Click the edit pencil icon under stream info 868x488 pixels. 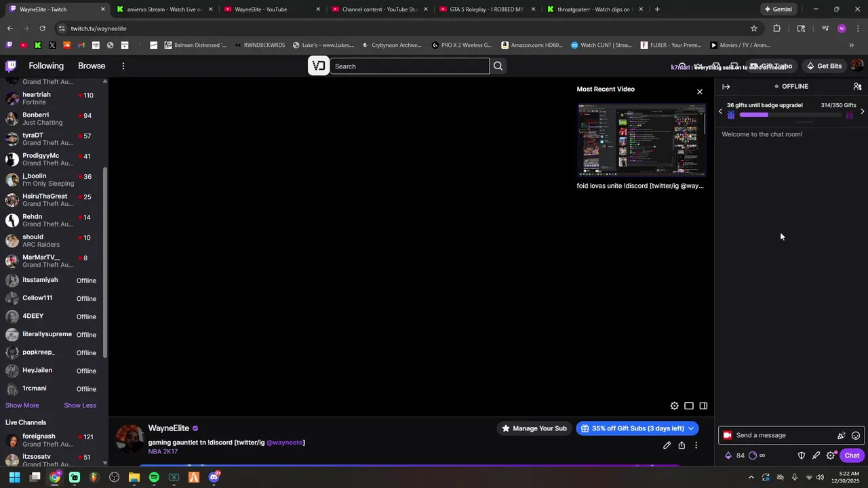pos(667,445)
